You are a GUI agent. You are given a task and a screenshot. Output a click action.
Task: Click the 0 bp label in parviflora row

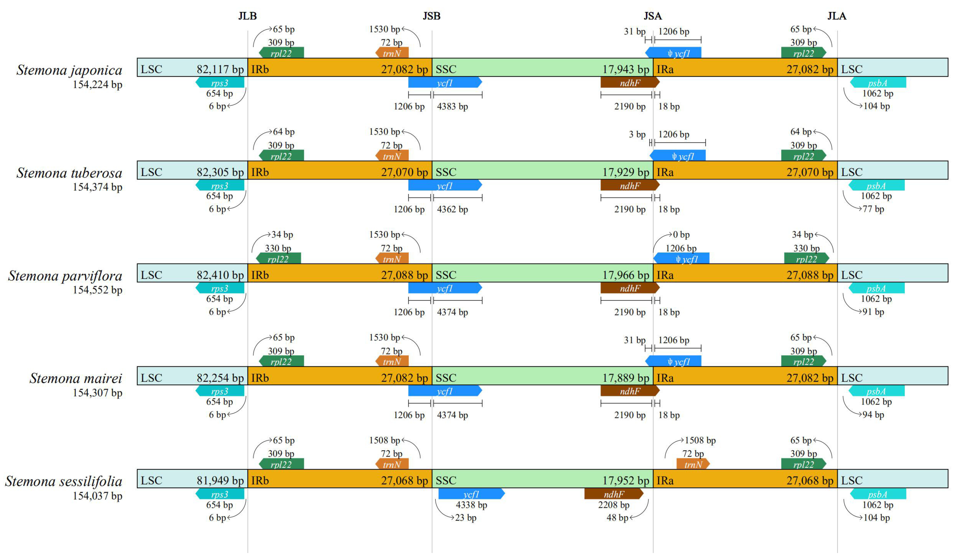pyautogui.click(x=681, y=235)
